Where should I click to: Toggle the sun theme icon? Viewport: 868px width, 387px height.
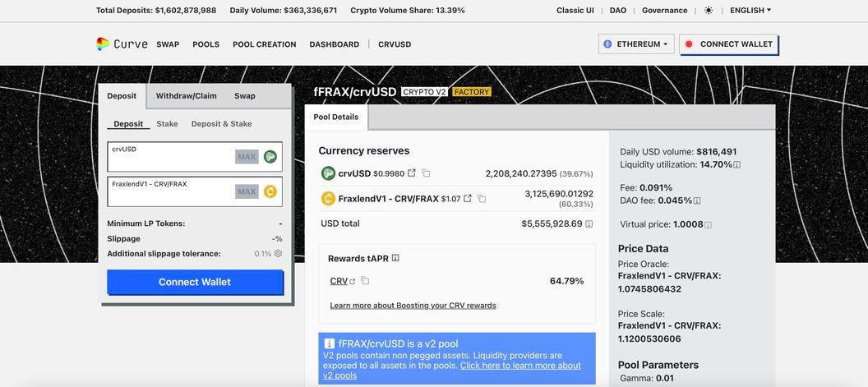pos(709,10)
